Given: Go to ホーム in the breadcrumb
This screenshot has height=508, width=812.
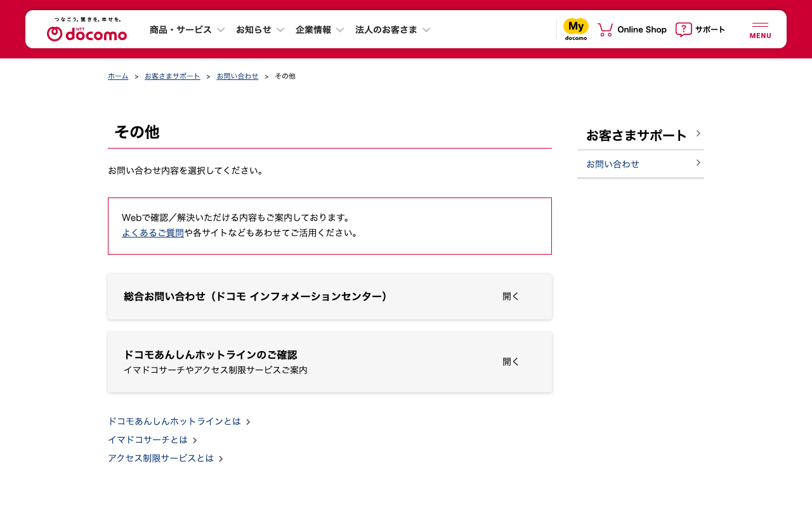Looking at the screenshot, I should (x=118, y=76).
